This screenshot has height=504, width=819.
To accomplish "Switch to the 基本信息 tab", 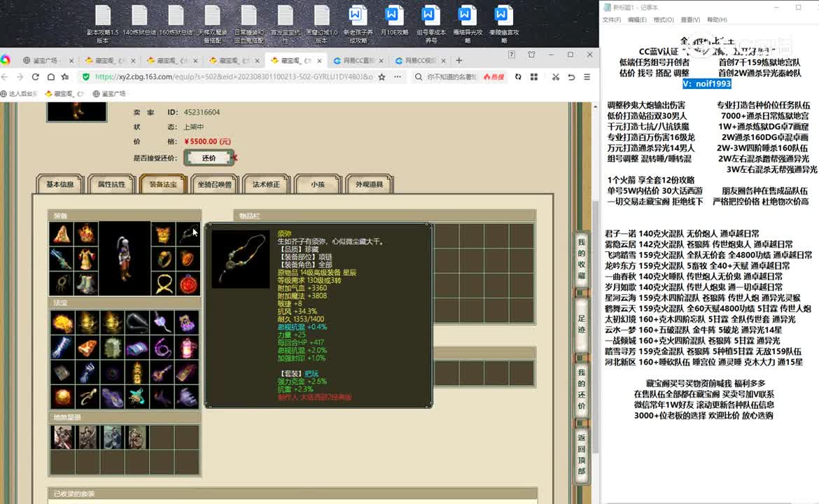I will 60,184.
